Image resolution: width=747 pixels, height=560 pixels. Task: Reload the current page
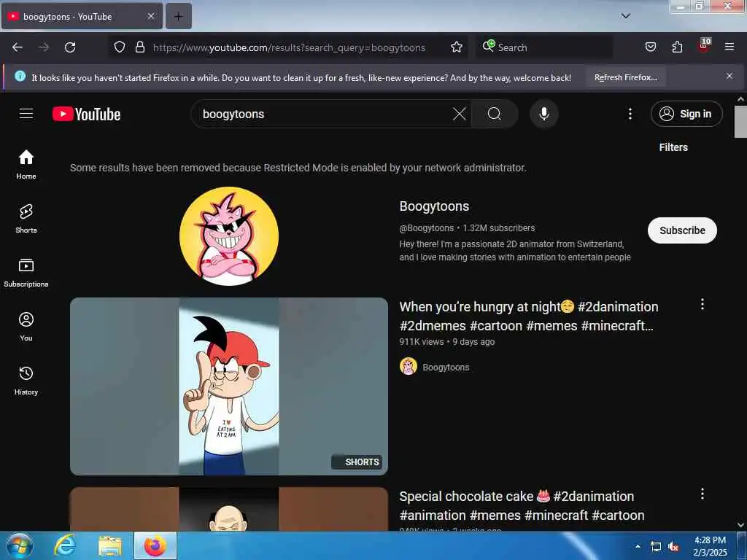[70, 47]
